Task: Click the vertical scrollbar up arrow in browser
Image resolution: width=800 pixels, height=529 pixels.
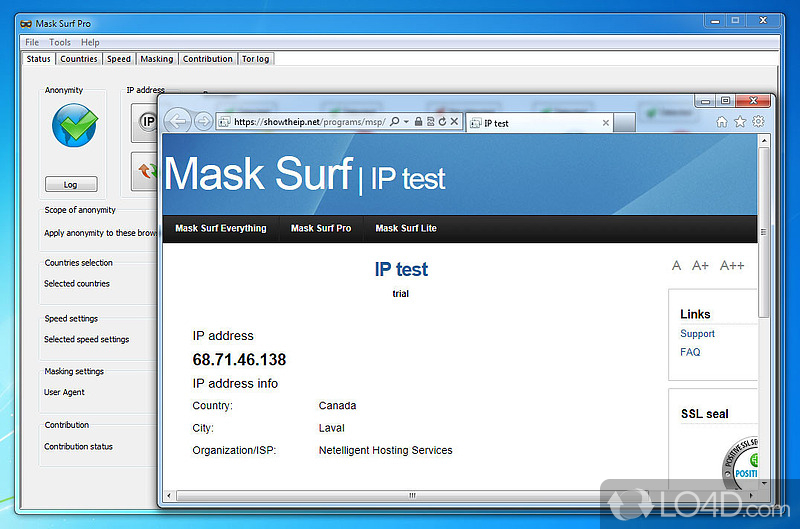Action: pyautogui.click(x=764, y=140)
